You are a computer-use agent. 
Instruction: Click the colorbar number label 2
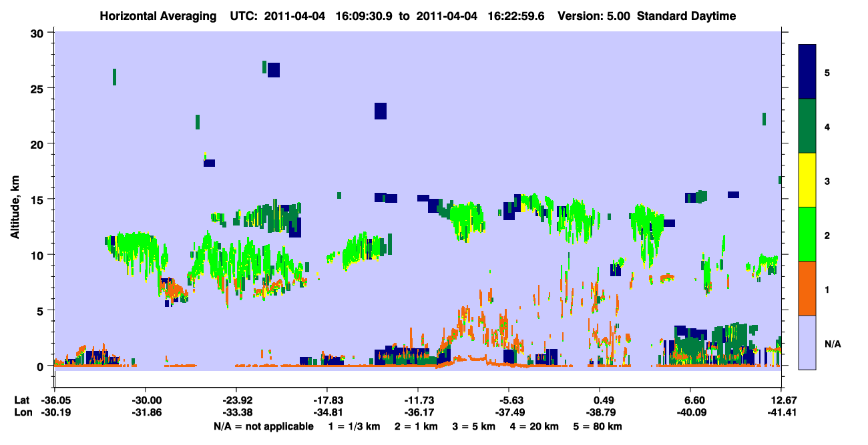tap(827, 235)
